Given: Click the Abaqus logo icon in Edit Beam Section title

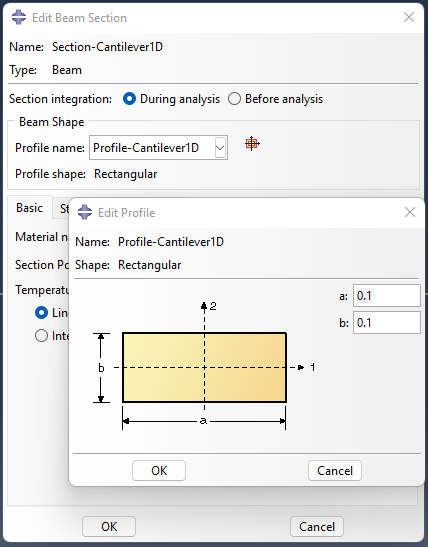Looking at the screenshot, I should 18,17.
